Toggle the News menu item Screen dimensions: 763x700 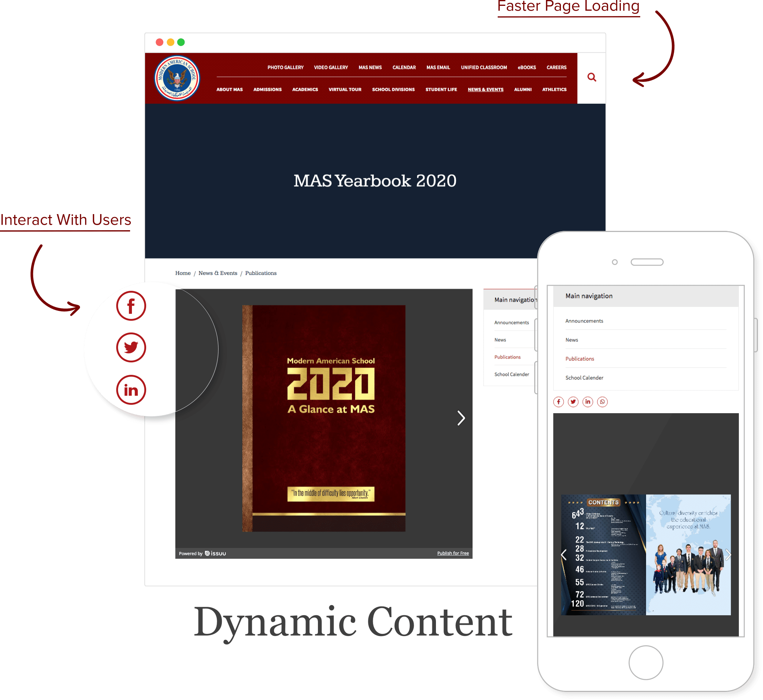pyautogui.click(x=500, y=340)
